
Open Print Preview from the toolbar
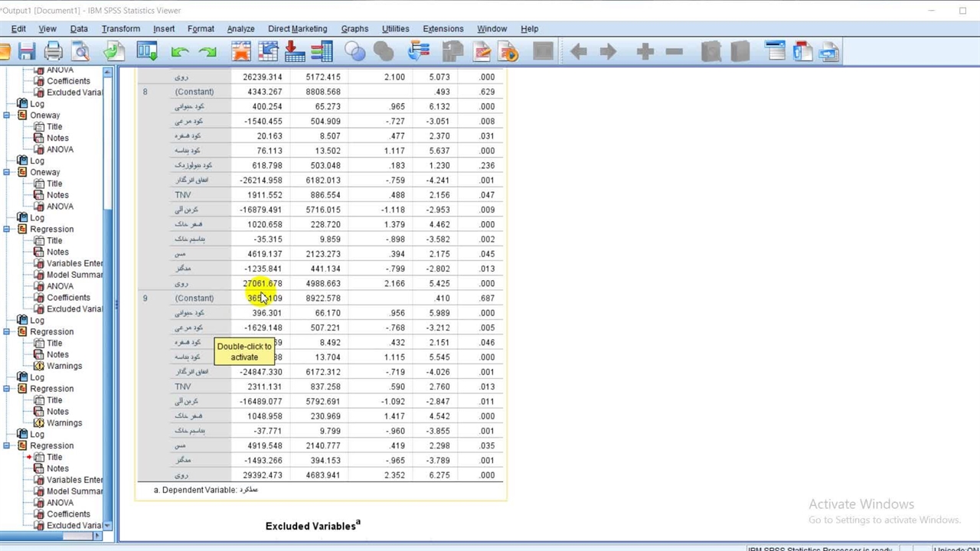[80, 52]
